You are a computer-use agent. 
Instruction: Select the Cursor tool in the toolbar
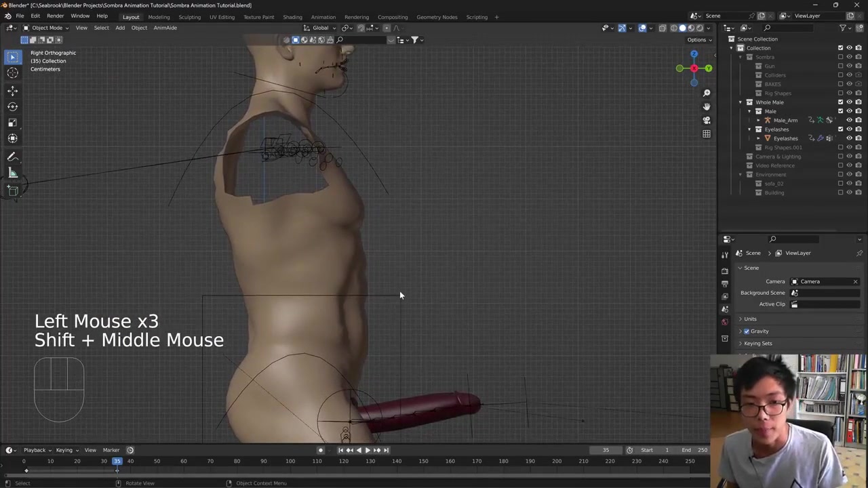(12, 73)
